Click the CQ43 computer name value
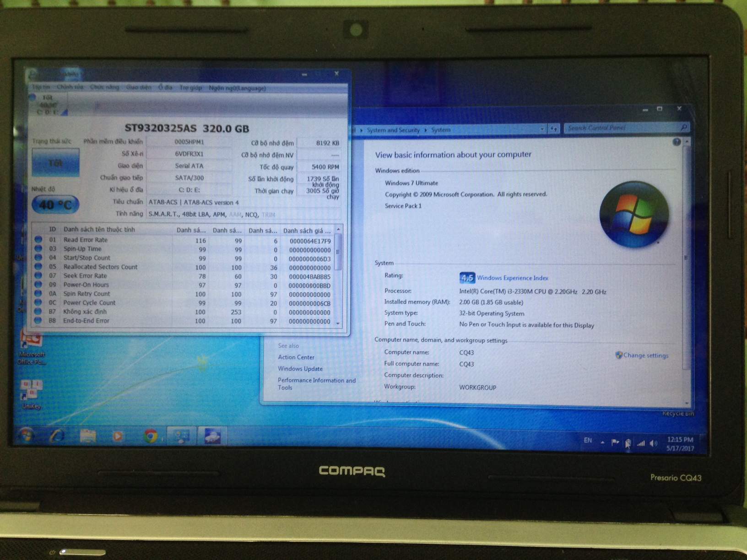747x560 pixels. (x=466, y=352)
